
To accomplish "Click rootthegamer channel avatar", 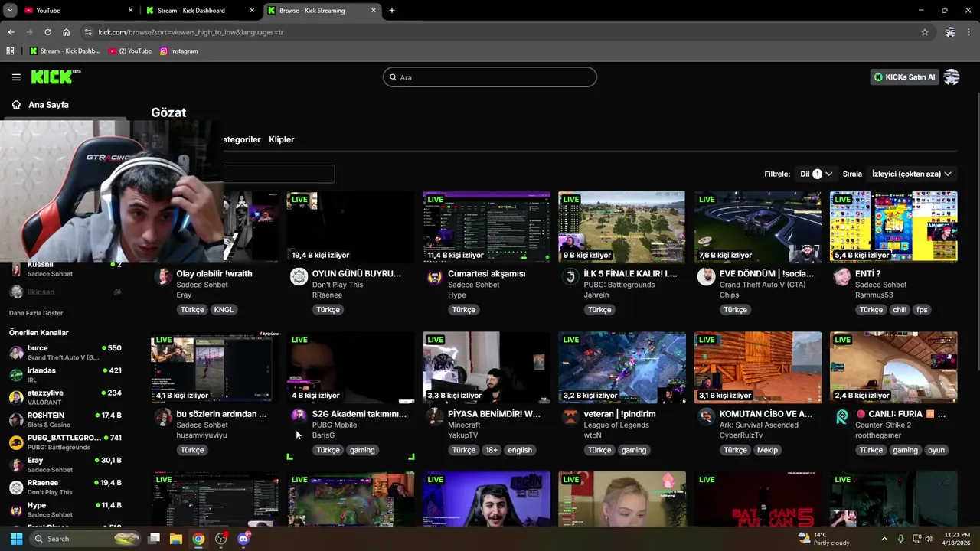I will point(841,417).
